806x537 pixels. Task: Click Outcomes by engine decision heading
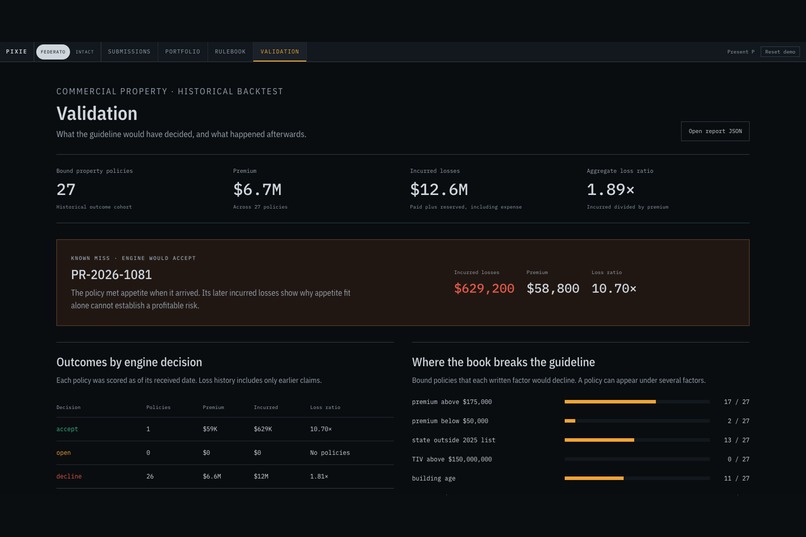click(x=129, y=362)
